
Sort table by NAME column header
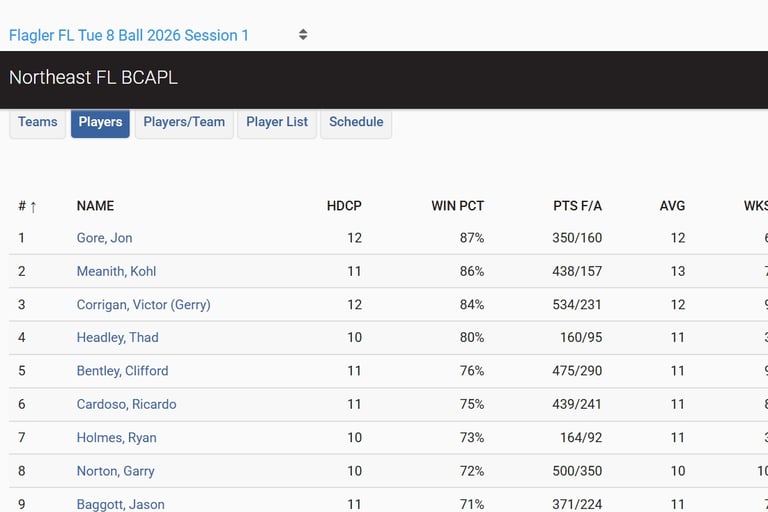[95, 206]
